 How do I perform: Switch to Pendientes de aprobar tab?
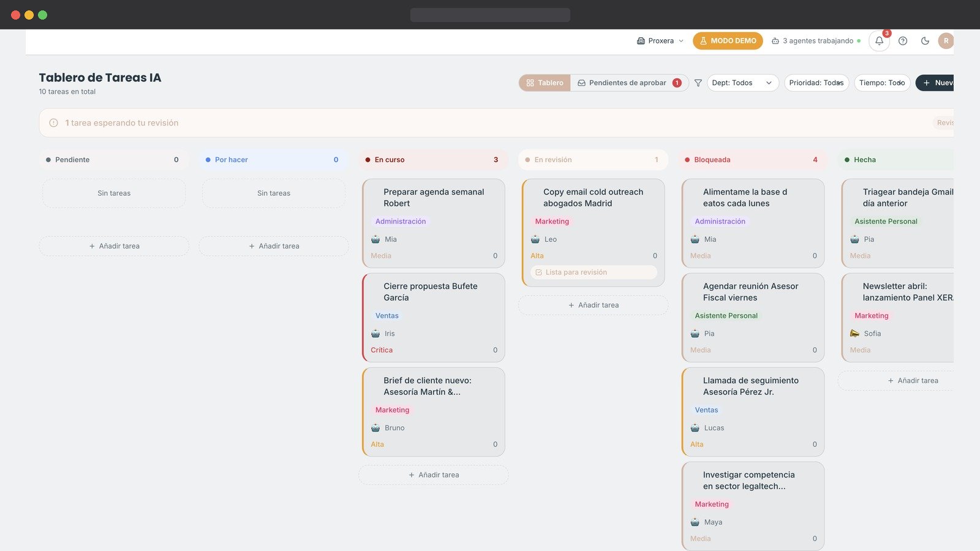629,83
